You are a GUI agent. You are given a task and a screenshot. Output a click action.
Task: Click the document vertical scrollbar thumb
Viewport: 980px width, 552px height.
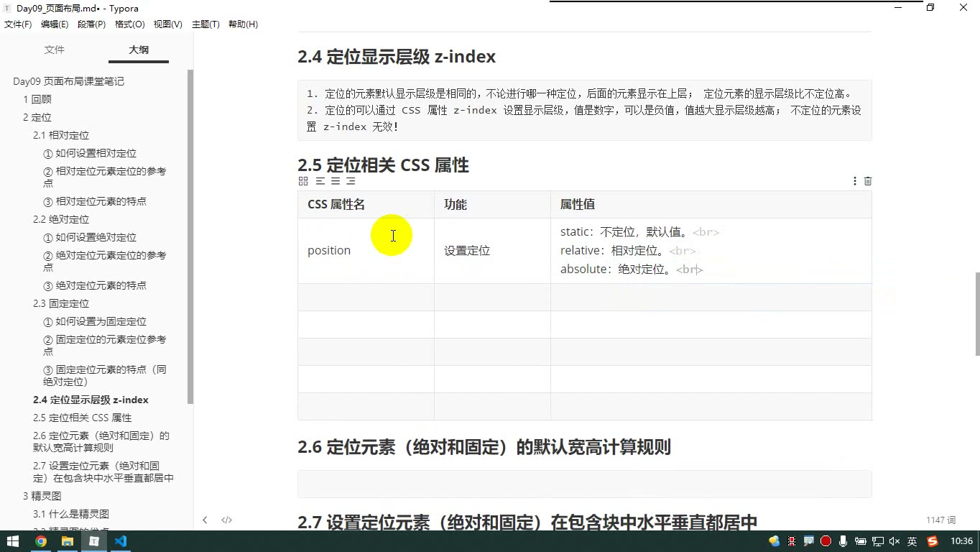[x=977, y=314]
